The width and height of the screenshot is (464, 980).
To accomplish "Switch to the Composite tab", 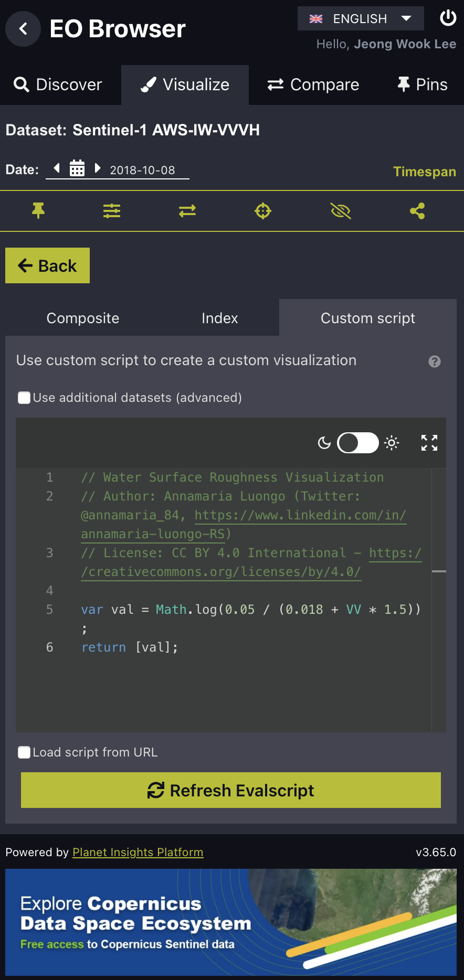I will pyautogui.click(x=83, y=318).
